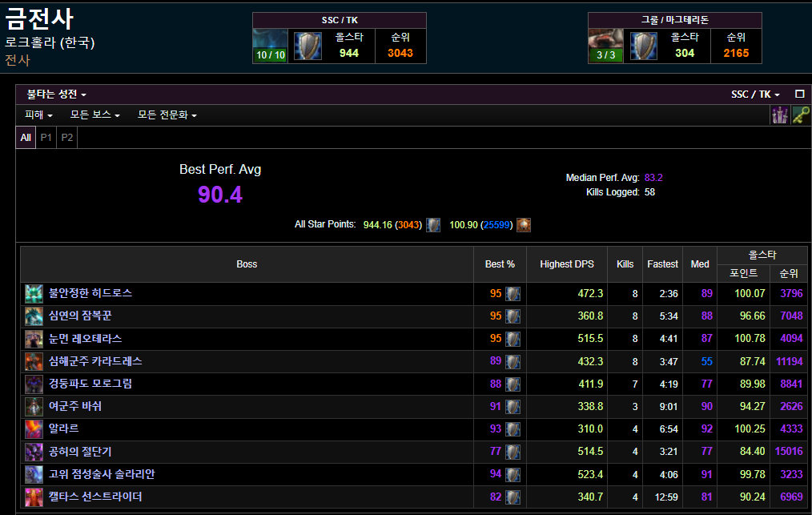Click the 고위 점성술사 솔라리안 boss icon
812x515 pixels.
tap(34, 475)
